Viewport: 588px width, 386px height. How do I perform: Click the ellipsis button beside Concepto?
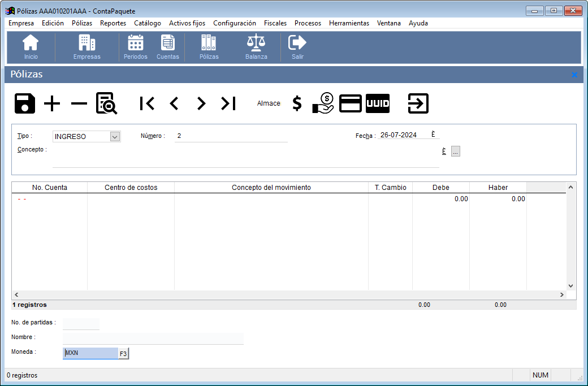(455, 151)
